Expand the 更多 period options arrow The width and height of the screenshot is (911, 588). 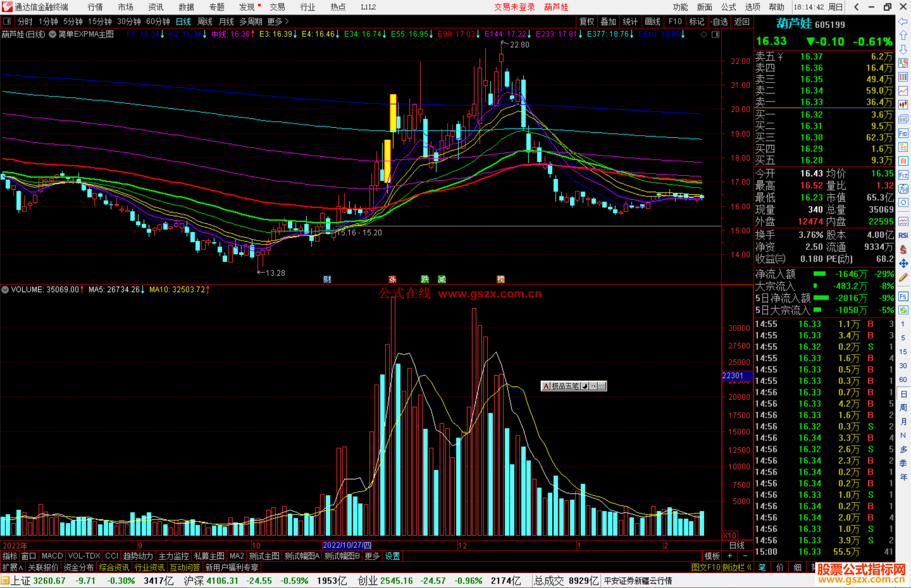287,21
